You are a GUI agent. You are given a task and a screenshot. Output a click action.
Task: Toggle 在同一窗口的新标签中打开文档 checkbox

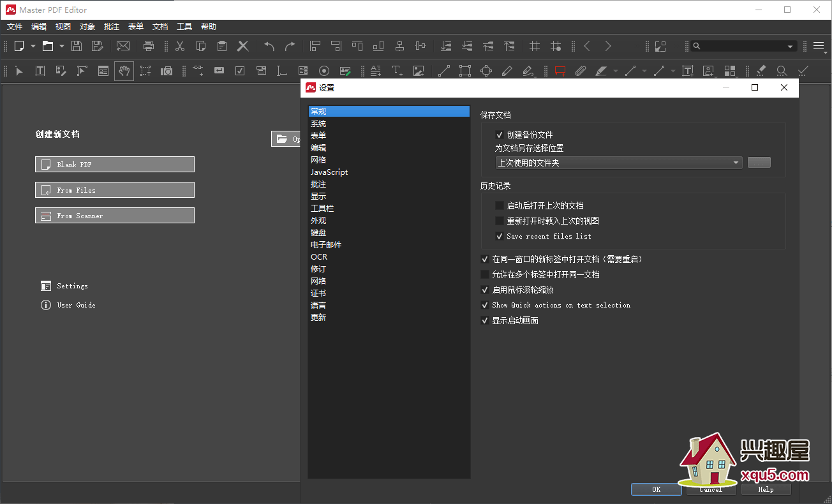tap(484, 259)
